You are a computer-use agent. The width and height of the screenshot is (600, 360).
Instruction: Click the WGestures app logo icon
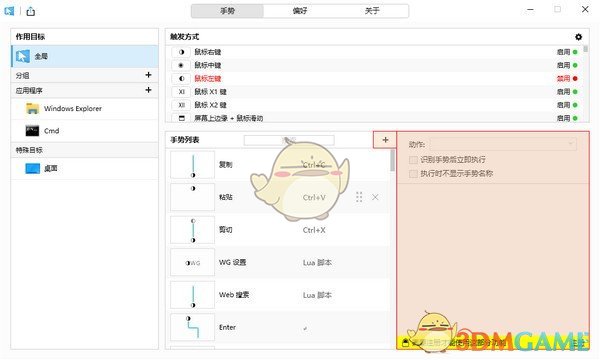tap(9, 11)
